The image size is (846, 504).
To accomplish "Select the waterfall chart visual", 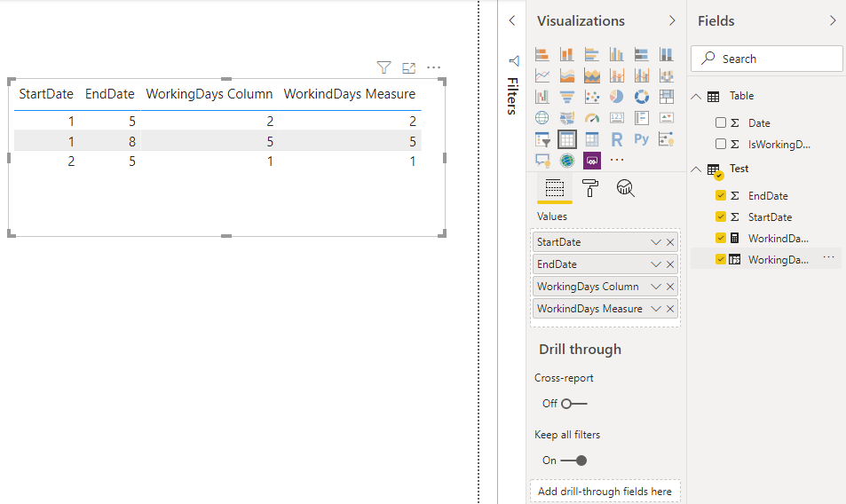I will (542, 97).
